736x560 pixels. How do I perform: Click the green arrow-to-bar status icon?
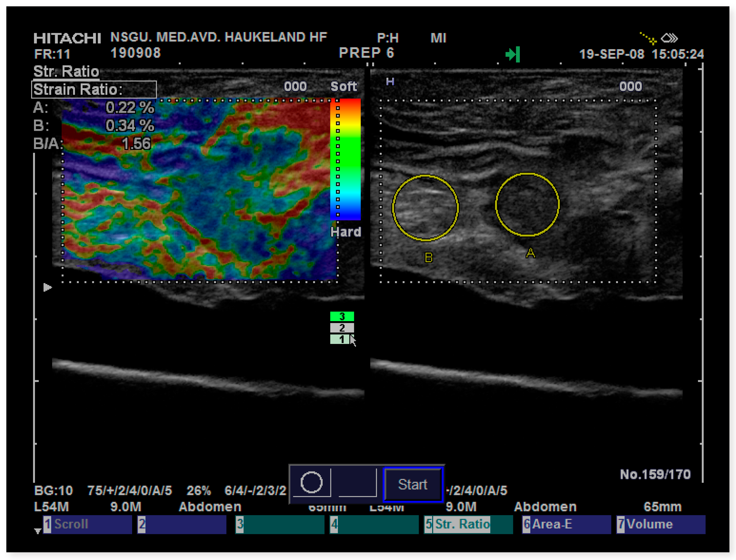coord(513,54)
